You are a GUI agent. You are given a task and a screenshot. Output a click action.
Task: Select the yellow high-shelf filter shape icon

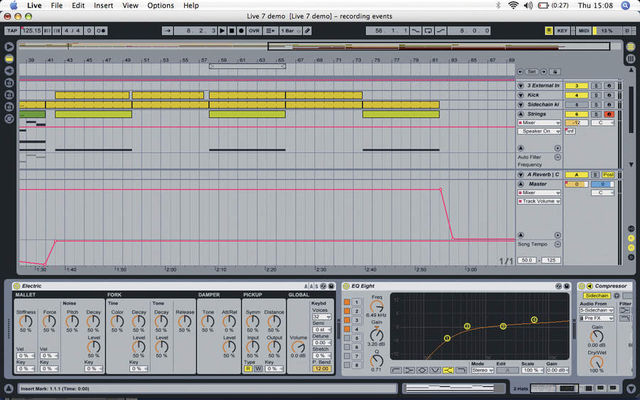[448, 370]
